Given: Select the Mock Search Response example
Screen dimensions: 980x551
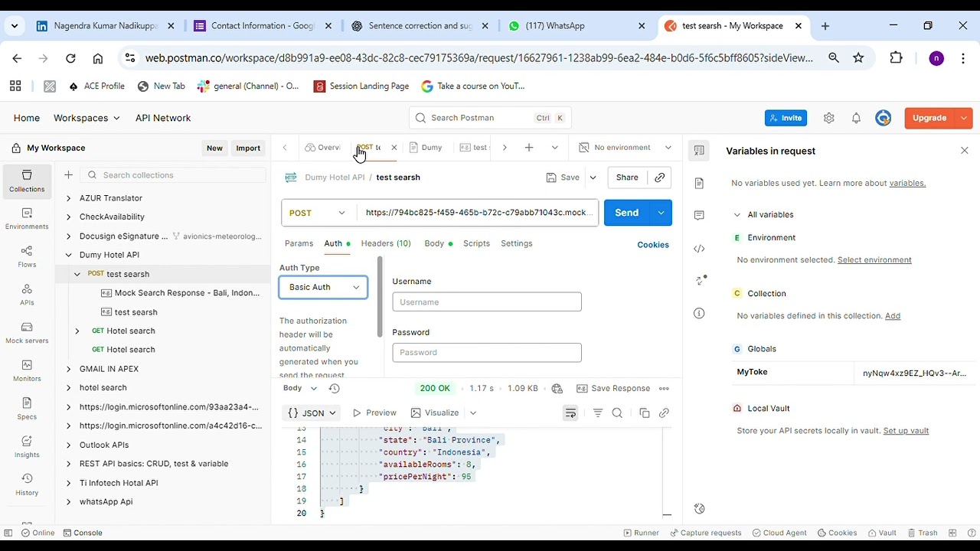Looking at the screenshot, I should [x=181, y=293].
